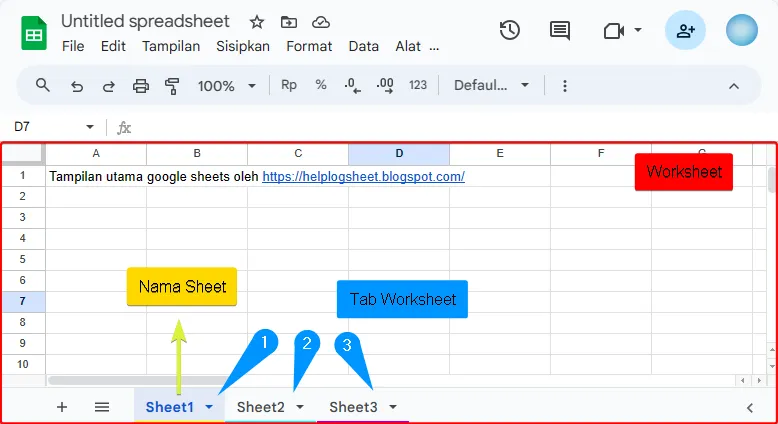The width and height of the screenshot is (778, 424).
Task: Click the cell name box showing D7
Action: [x=45, y=127]
